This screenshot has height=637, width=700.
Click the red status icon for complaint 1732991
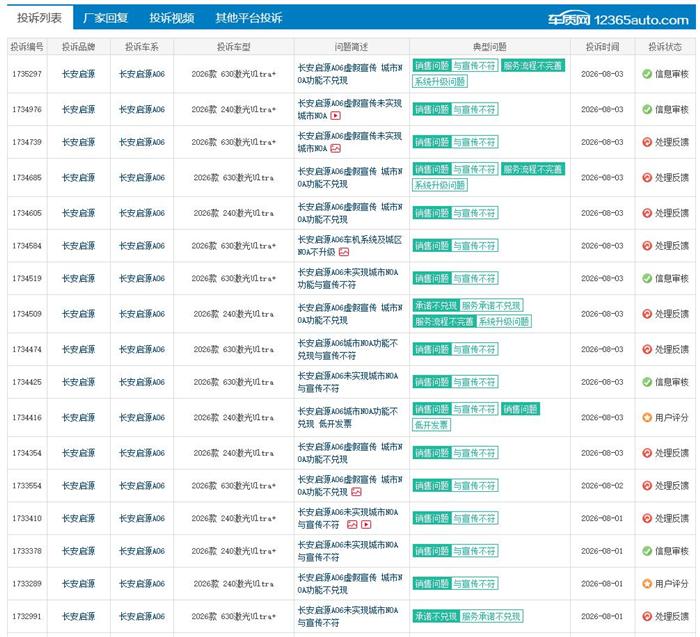click(647, 616)
